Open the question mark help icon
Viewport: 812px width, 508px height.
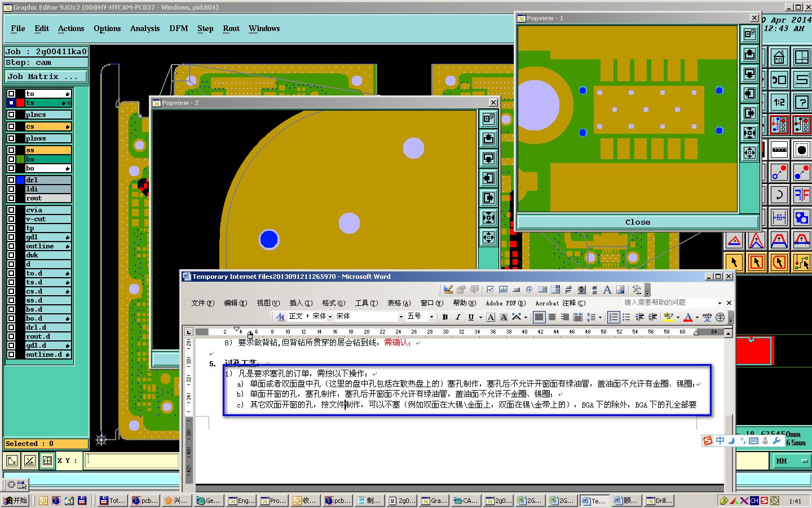point(801,102)
